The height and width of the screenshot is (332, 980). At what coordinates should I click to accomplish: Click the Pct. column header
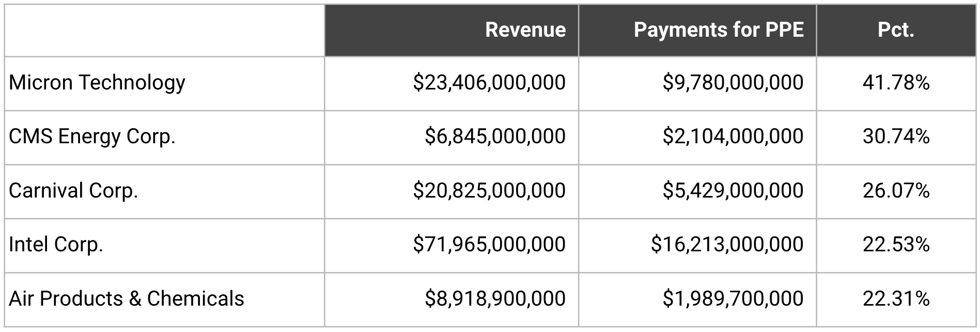pyautogui.click(x=895, y=30)
